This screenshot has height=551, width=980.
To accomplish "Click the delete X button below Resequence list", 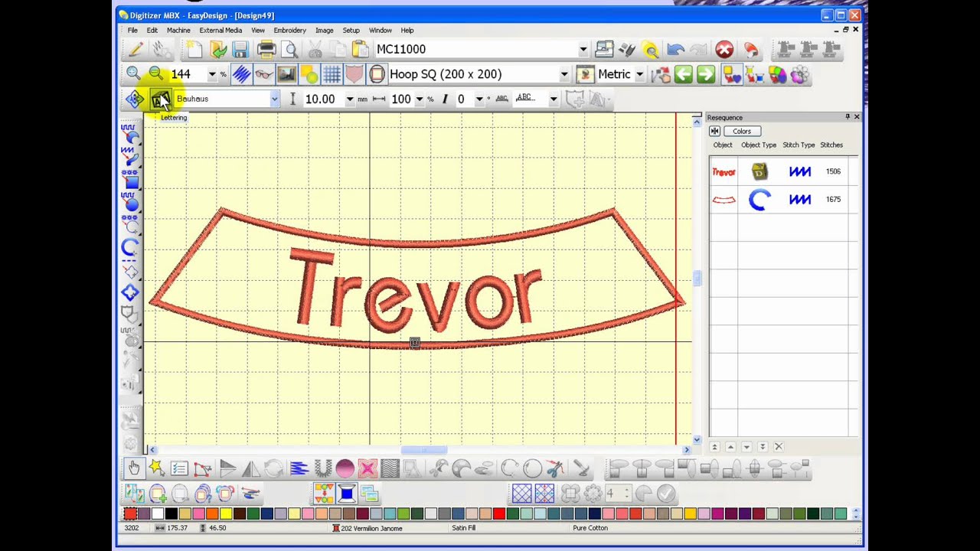I will coord(779,447).
